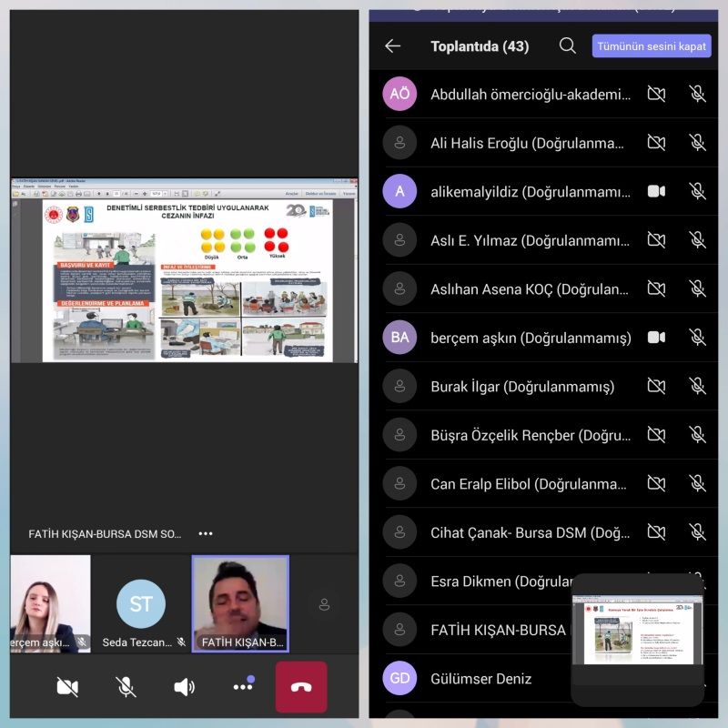Image resolution: width=728 pixels, height=728 pixels.
Task: Click camera-off icon for Cihat Çanak
Action: (x=656, y=532)
